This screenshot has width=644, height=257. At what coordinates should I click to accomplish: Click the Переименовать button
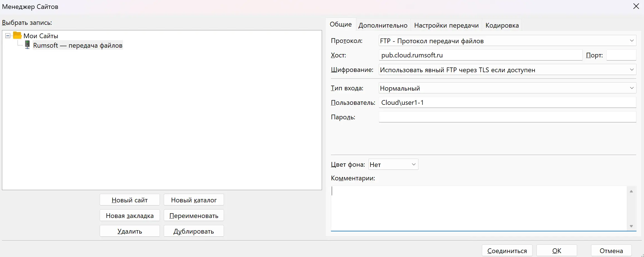194,215
